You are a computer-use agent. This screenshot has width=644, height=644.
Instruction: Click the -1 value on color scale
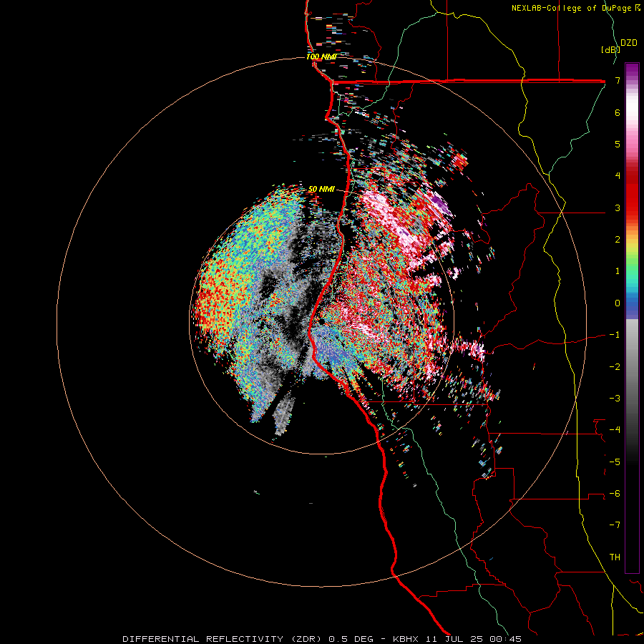point(615,335)
